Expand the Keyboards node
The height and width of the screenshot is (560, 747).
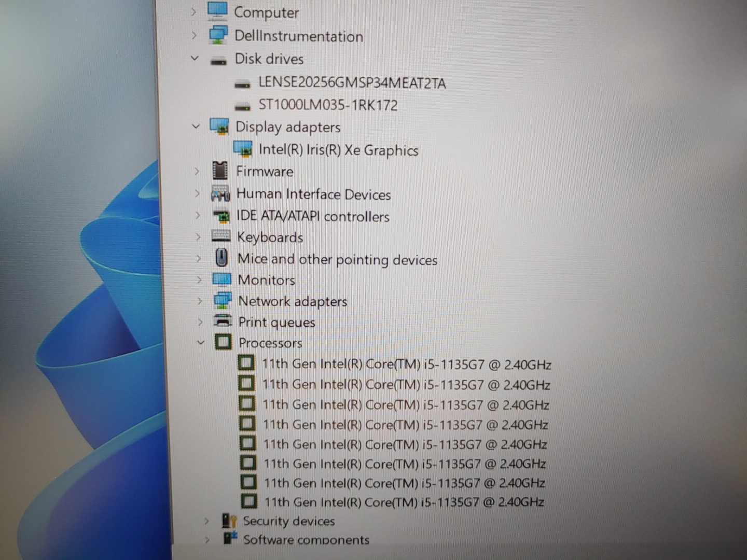198,236
